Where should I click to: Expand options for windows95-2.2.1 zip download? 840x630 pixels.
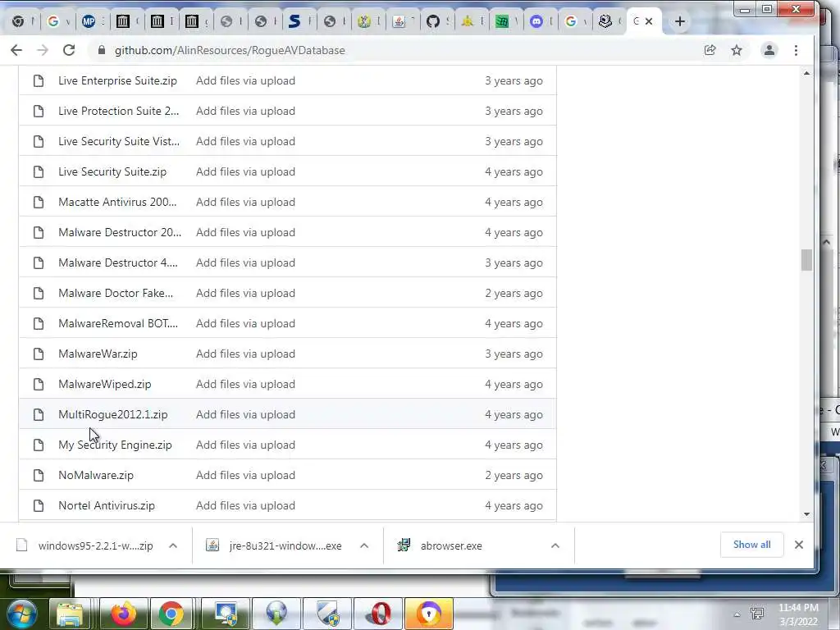click(173, 546)
